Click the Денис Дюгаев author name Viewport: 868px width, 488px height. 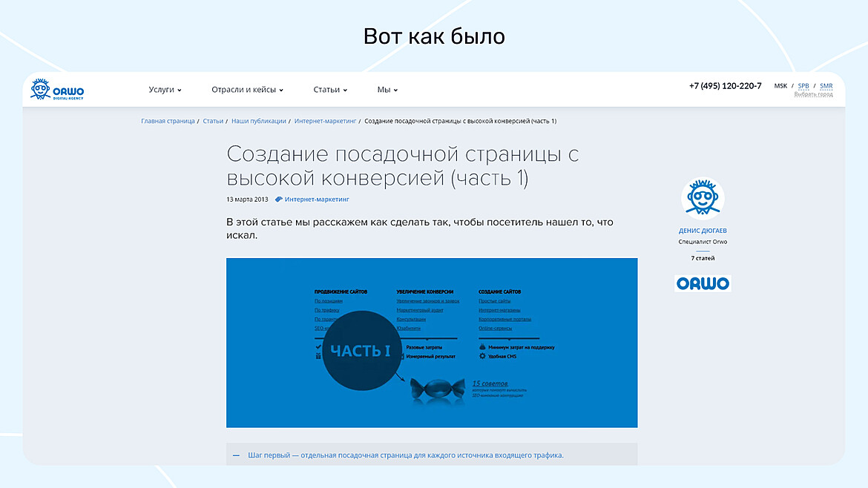[x=702, y=230]
